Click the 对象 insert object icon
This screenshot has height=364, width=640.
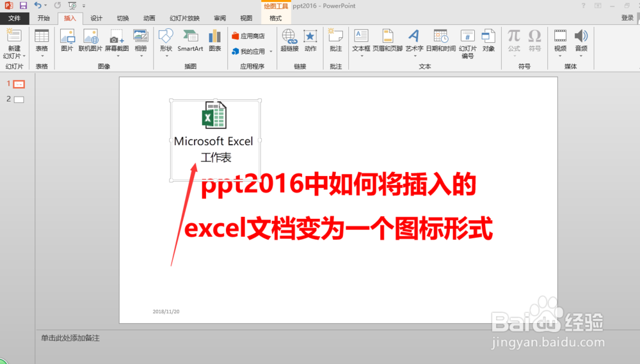pyautogui.click(x=488, y=36)
